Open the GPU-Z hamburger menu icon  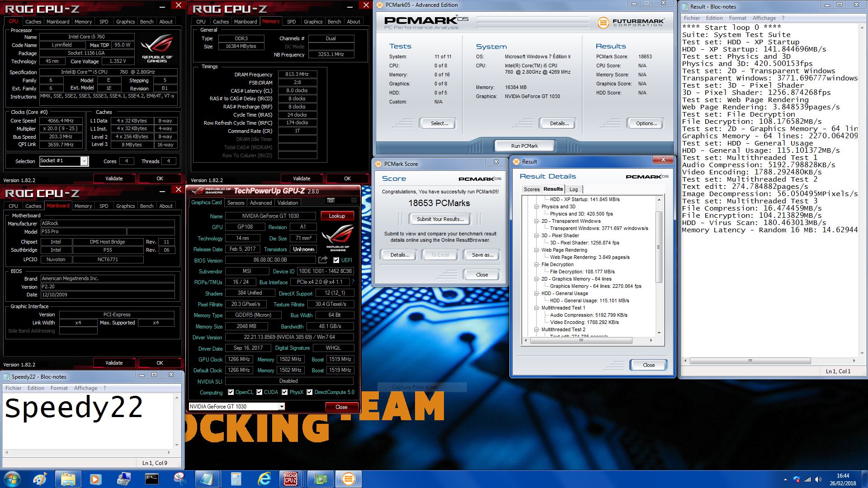pos(354,200)
